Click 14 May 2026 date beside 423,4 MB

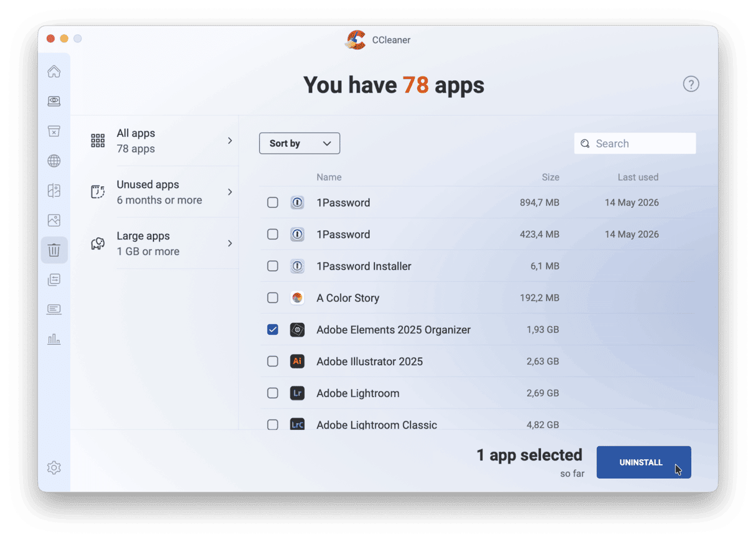click(x=632, y=235)
